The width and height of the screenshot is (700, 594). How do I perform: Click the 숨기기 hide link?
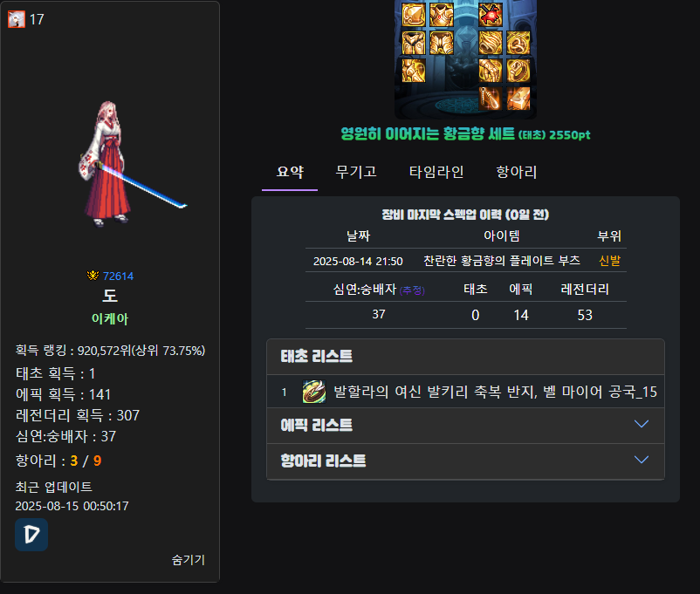[188, 560]
